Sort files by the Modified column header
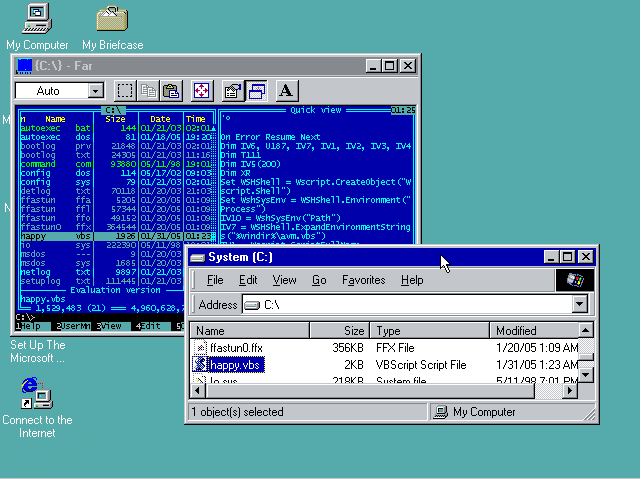The image size is (640, 480). (530, 331)
